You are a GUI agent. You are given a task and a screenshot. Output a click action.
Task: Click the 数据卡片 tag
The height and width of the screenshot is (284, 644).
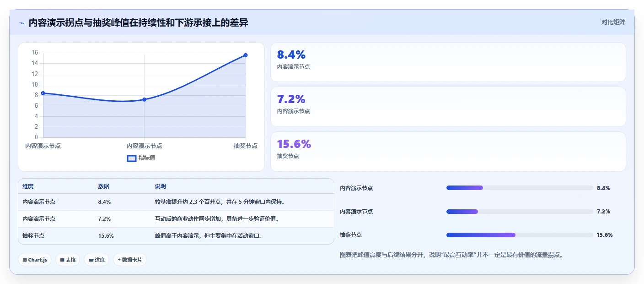[x=130, y=260]
